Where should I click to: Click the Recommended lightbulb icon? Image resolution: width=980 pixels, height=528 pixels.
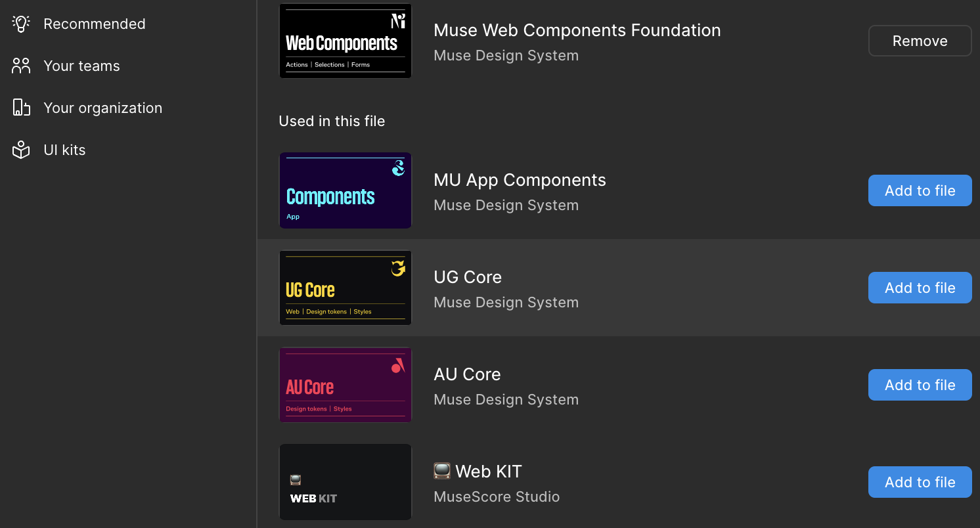[21, 24]
